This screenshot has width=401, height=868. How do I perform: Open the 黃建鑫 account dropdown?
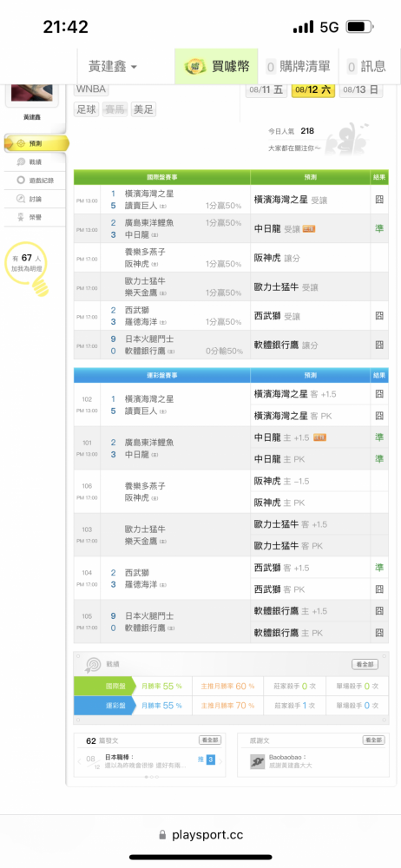click(113, 67)
